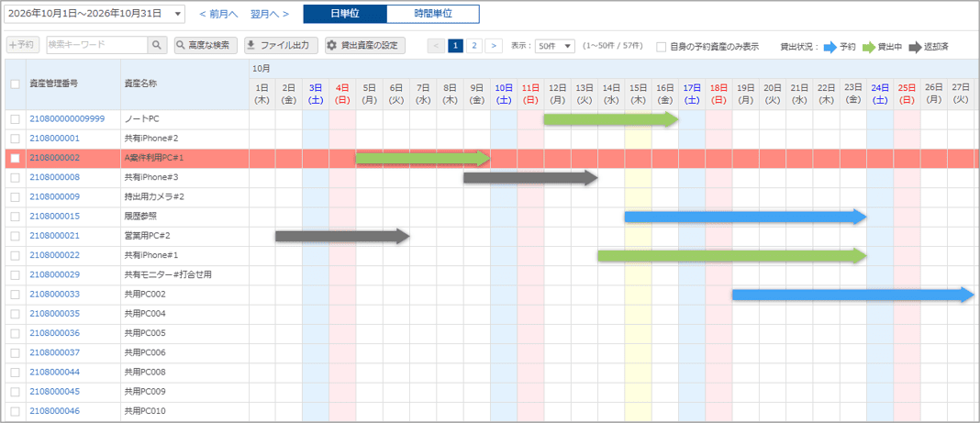Click the green arrow for 共有iPhone#1
The image size is (980, 423).
click(732, 256)
